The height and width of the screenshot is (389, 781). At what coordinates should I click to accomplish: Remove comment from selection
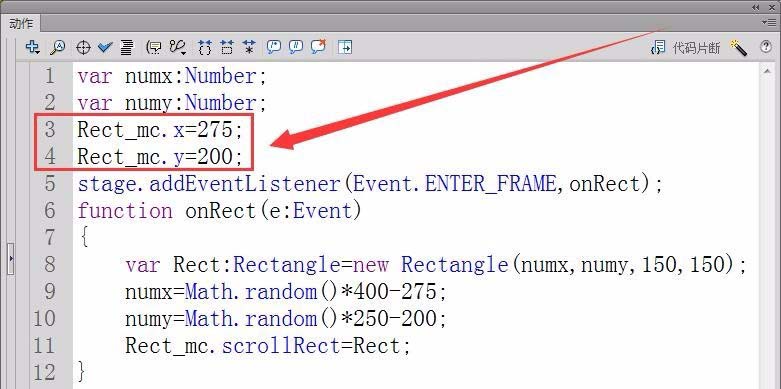(318, 47)
